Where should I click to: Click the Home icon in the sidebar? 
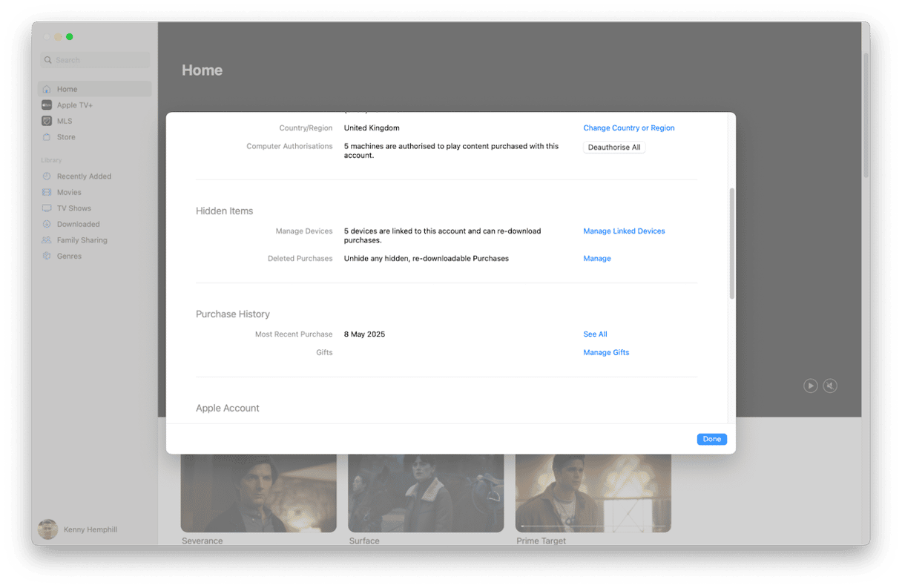coord(47,89)
